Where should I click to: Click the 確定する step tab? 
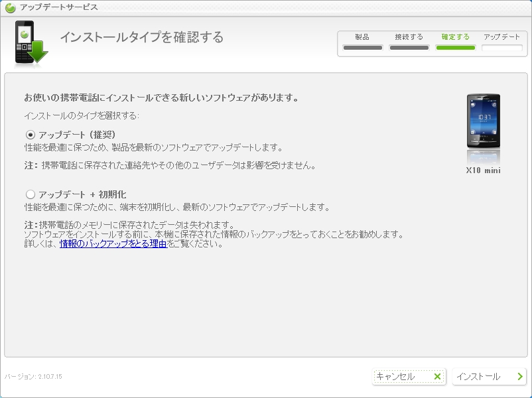(455, 37)
